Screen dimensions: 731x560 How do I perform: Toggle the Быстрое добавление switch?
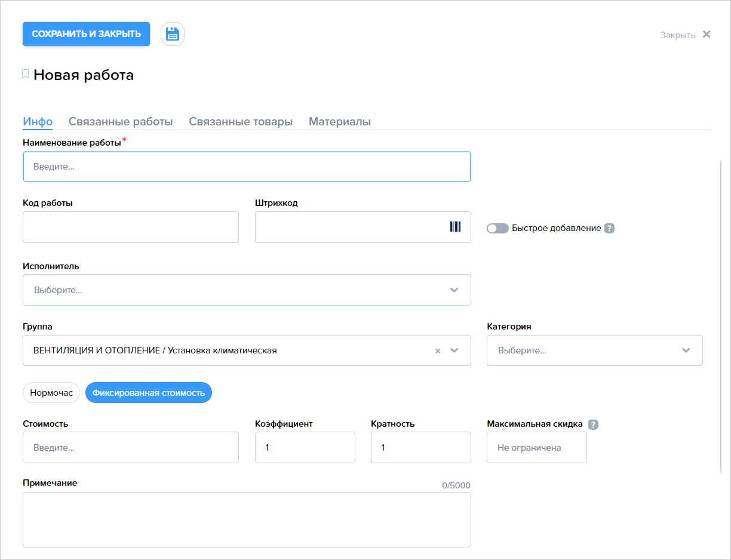[x=497, y=228]
